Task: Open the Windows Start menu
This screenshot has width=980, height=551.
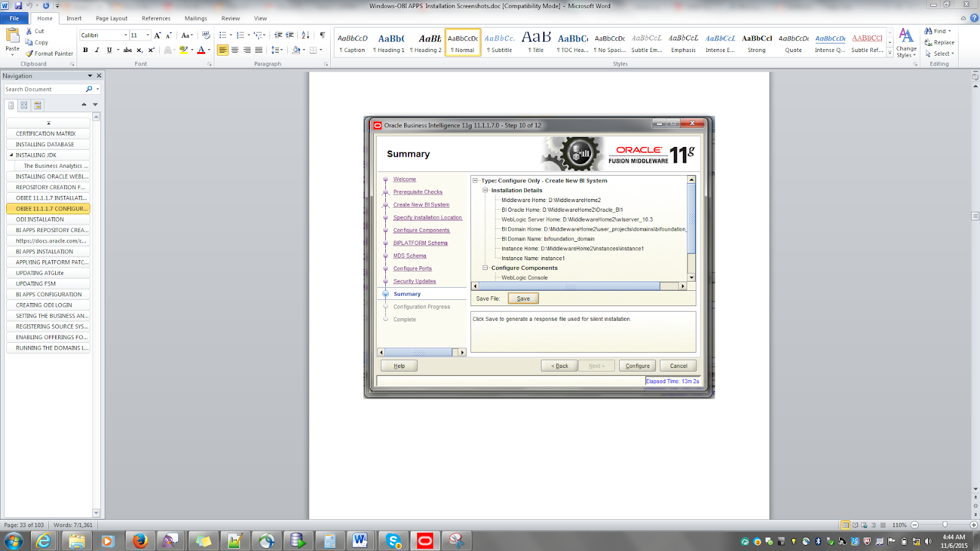Action: click(x=13, y=541)
